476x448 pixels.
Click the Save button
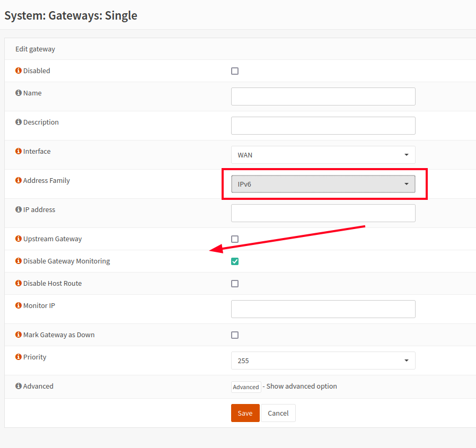point(245,412)
